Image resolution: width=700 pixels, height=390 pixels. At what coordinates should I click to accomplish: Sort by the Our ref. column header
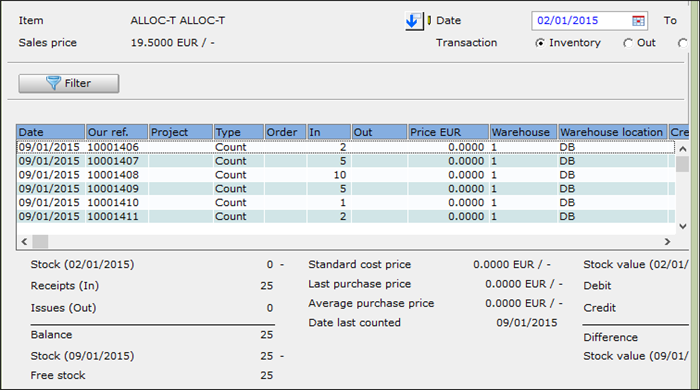(x=117, y=132)
